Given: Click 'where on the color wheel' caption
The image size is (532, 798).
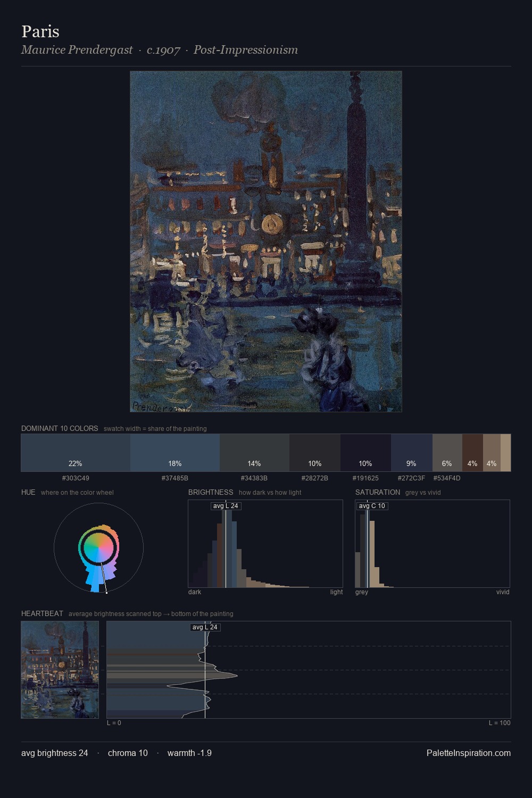Looking at the screenshot, I should (77, 493).
